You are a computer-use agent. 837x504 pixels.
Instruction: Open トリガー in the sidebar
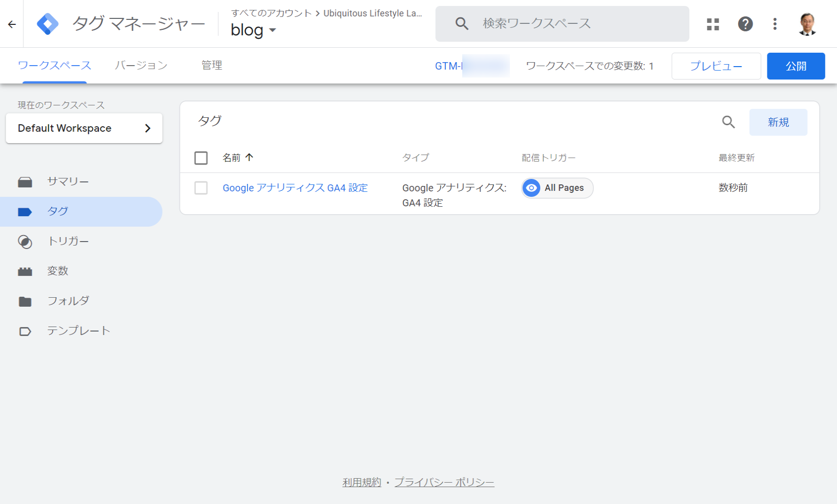[82, 242]
